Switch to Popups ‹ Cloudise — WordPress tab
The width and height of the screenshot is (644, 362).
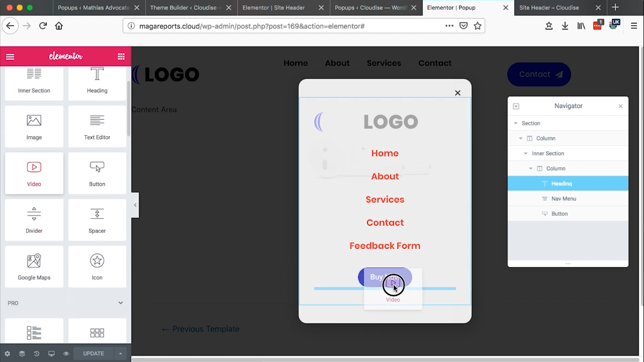(x=371, y=8)
